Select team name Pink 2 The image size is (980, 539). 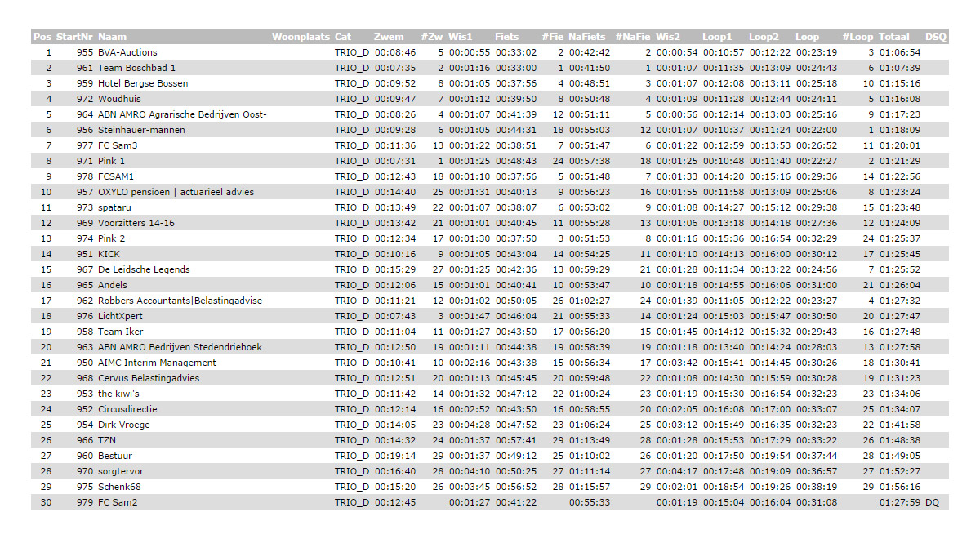click(112, 238)
